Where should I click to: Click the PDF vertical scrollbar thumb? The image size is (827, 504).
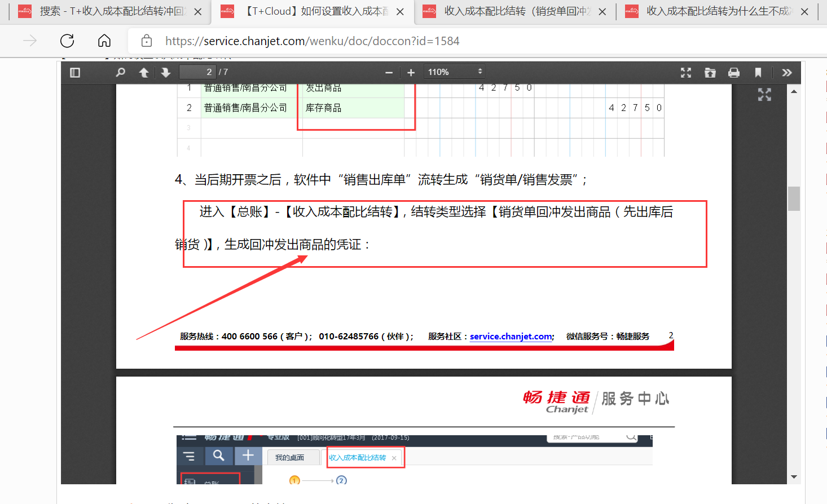[794, 198]
